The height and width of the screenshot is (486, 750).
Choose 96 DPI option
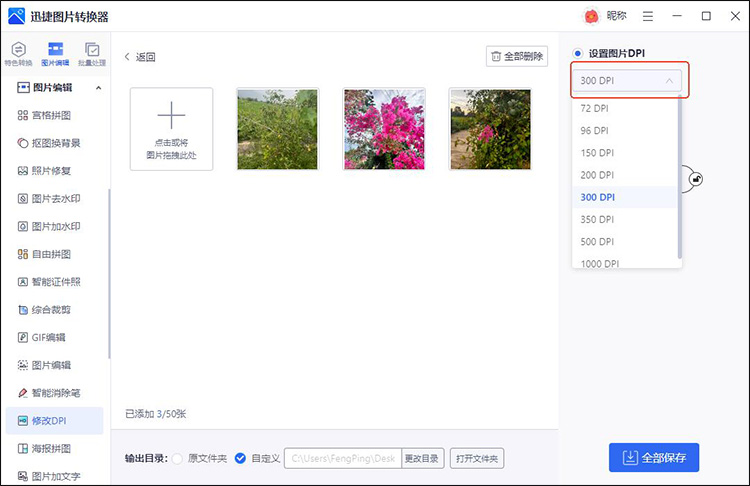click(624, 131)
